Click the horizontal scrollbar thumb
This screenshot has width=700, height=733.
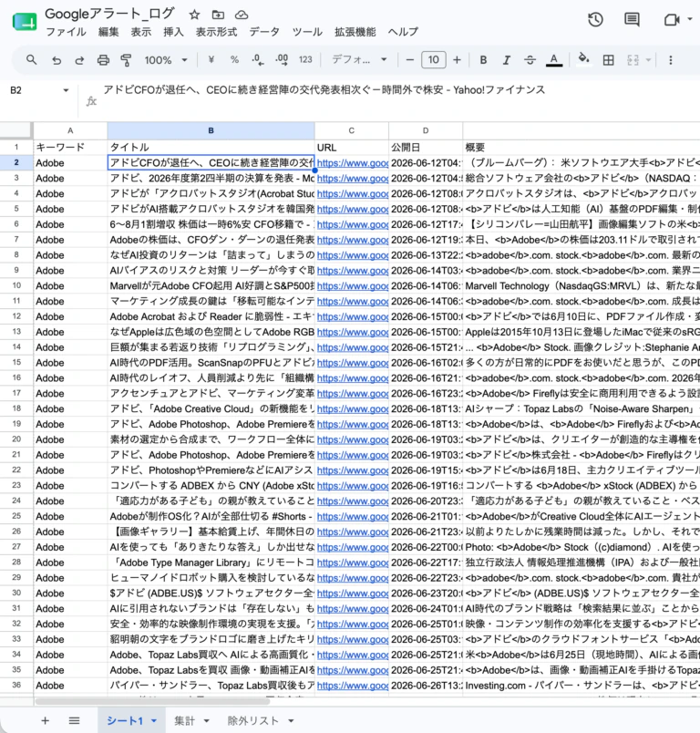pyautogui.click(x=152, y=701)
